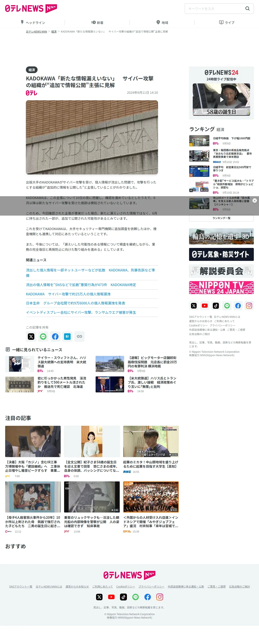
Task: Open the 新着 tab
Action: [x=97, y=22]
